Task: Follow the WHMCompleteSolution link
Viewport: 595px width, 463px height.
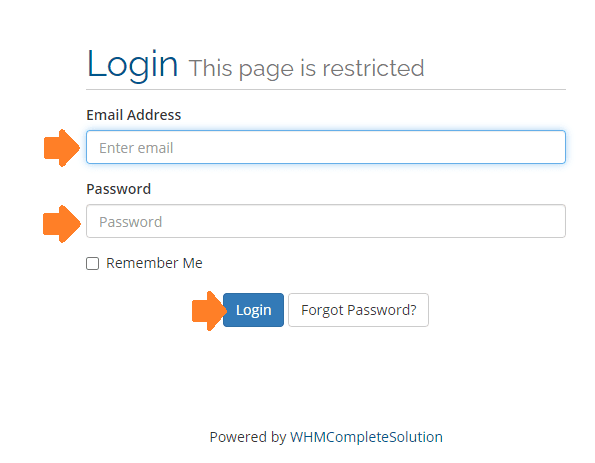Action: [x=366, y=437]
